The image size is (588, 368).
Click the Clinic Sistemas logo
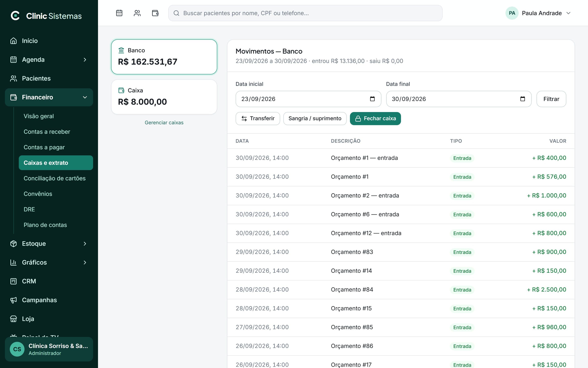(46, 16)
